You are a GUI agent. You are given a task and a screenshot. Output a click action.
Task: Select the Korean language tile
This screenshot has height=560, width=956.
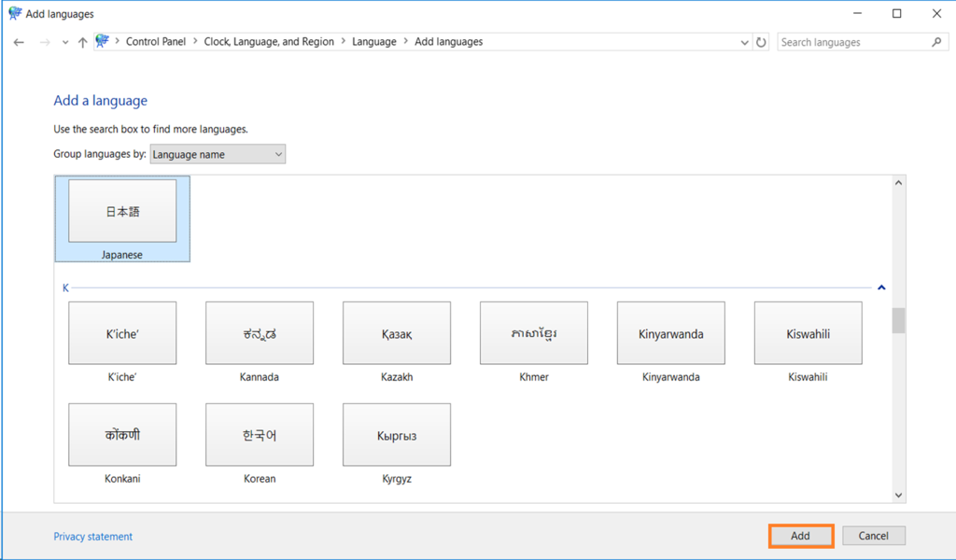(x=260, y=443)
